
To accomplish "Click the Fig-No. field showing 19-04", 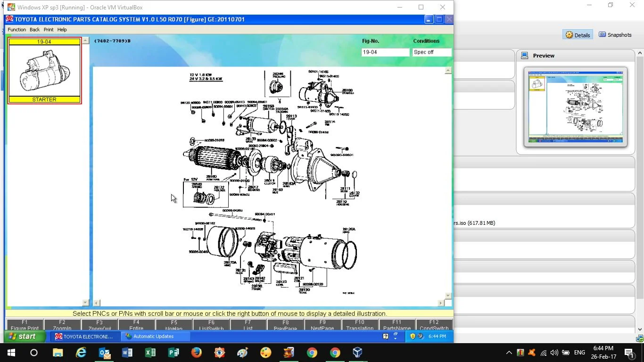I will click(385, 52).
